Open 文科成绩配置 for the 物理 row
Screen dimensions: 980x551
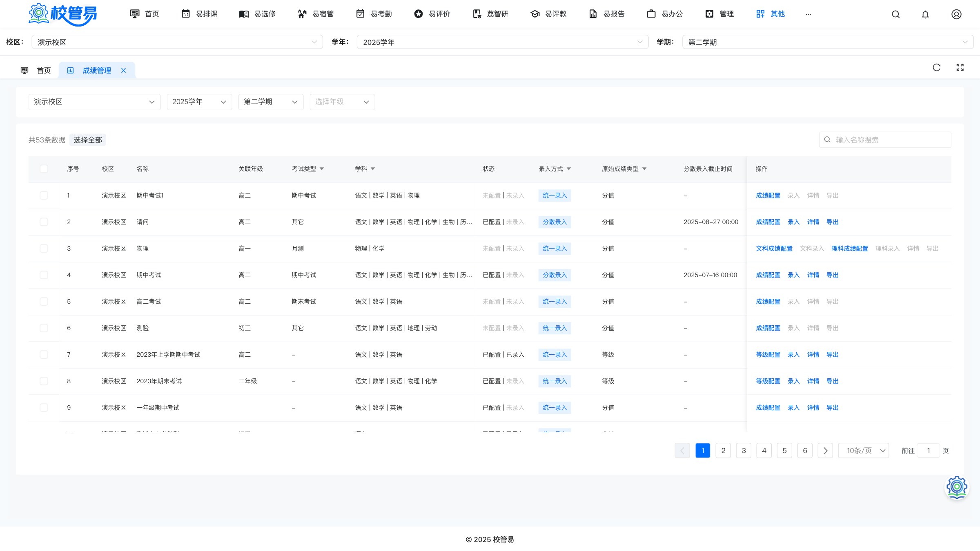coord(774,249)
